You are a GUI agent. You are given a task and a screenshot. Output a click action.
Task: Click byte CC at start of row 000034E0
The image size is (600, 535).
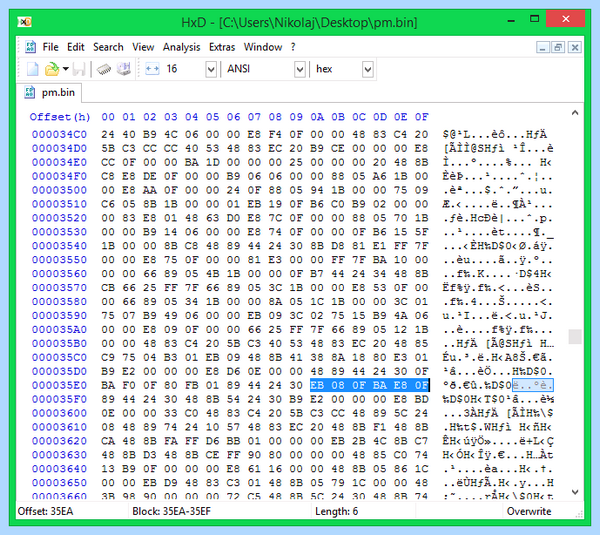click(108, 162)
